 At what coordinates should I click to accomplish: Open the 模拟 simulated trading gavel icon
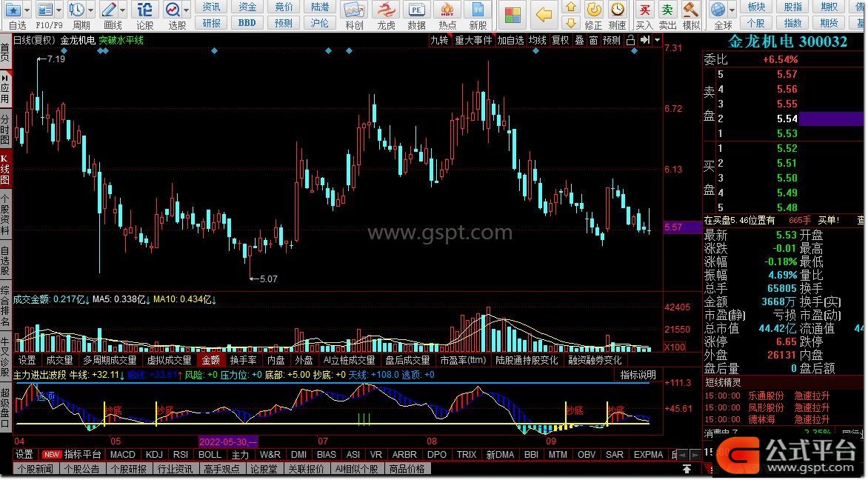pos(691,10)
